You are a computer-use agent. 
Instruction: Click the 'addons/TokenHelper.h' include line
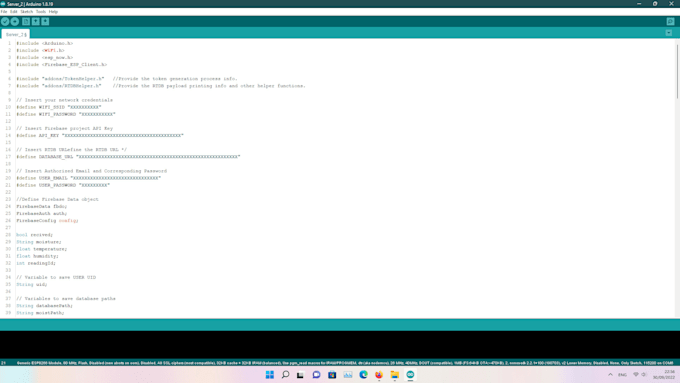coord(127,79)
